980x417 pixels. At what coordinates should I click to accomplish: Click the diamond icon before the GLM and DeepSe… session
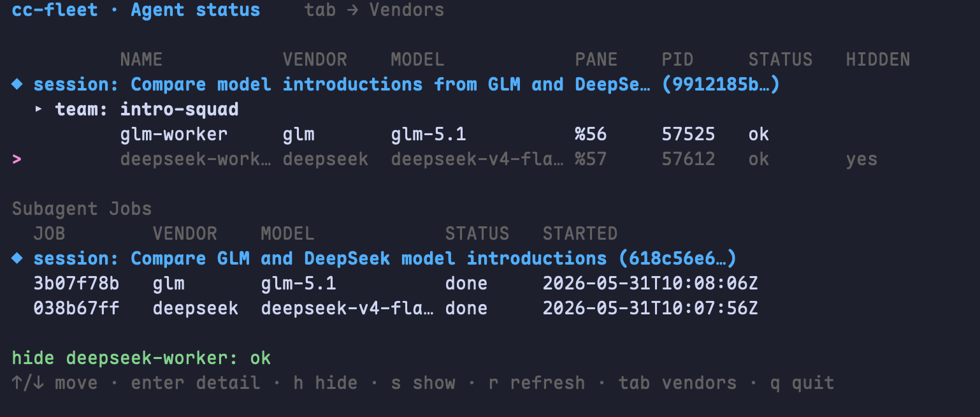17,84
